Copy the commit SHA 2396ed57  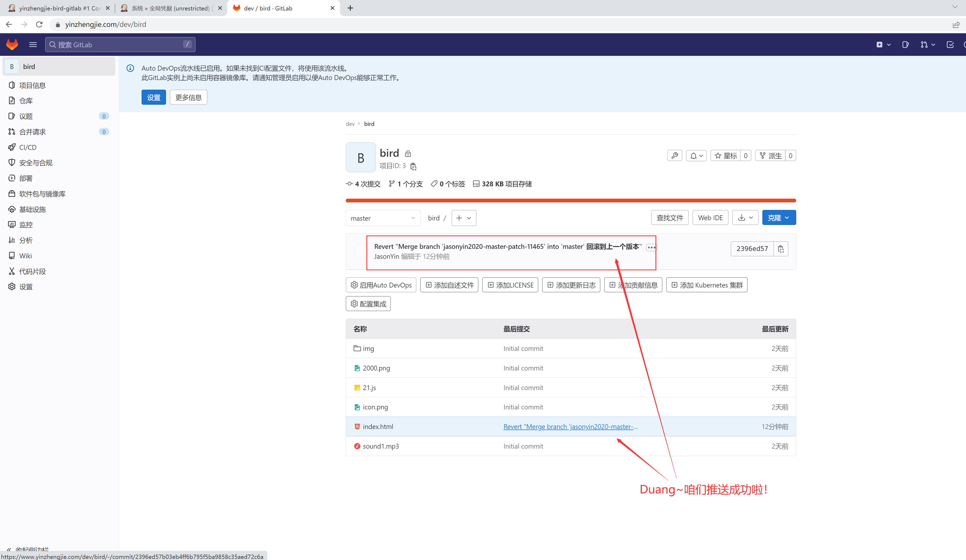click(x=780, y=249)
